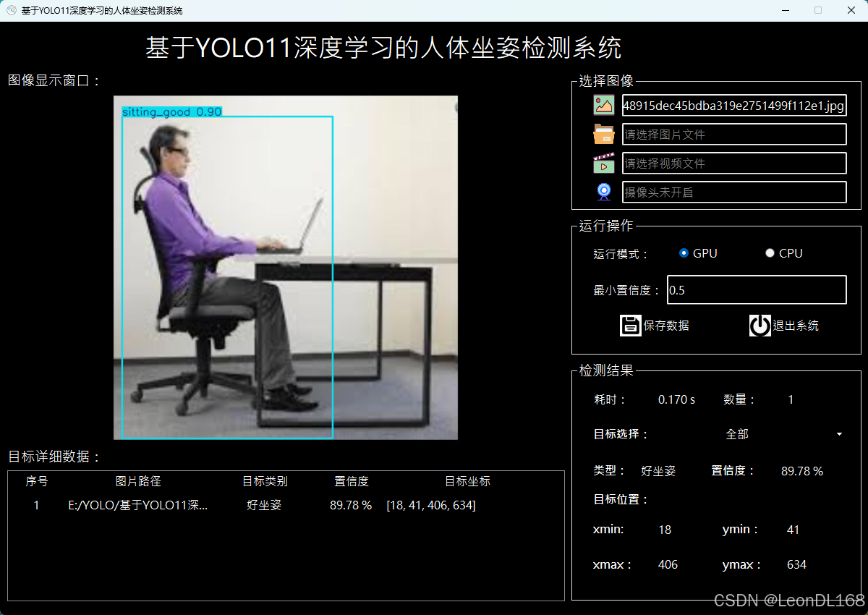Click the 请选择视频文件 field
Viewport: 868px width, 615px height.
(x=734, y=164)
